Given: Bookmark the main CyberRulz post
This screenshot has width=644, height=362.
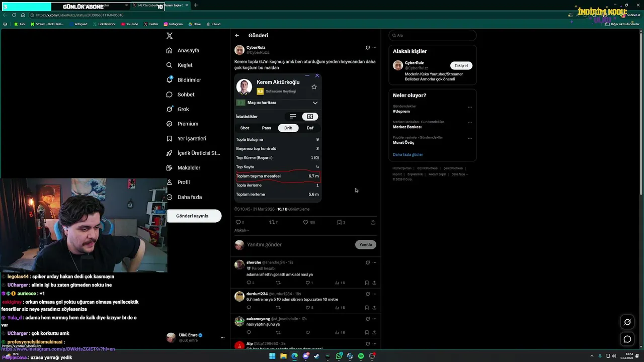Looking at the screenshot, I should point(339,222).
